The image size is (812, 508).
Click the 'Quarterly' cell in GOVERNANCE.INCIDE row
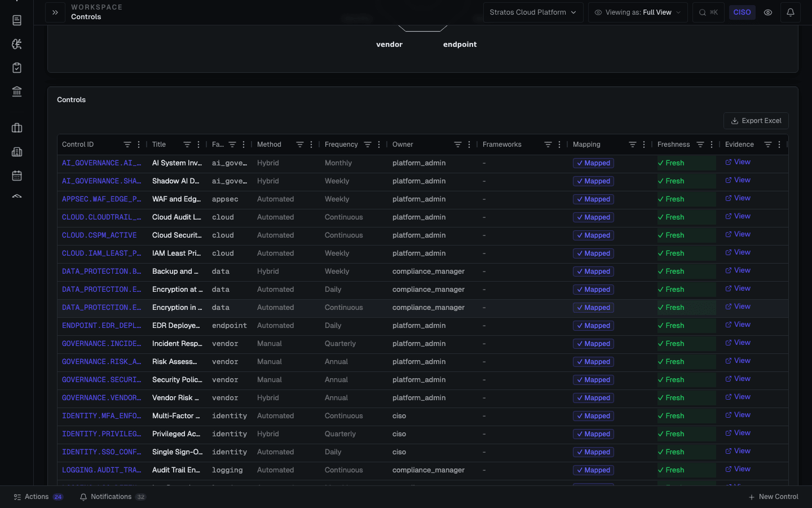340,344
